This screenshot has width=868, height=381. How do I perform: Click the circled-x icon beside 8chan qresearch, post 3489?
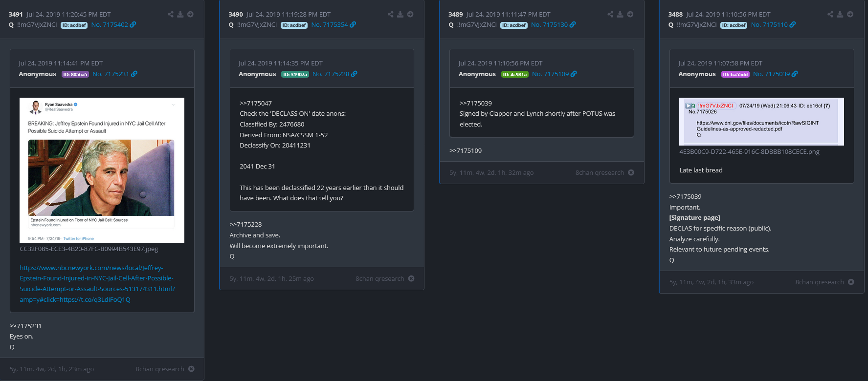click(631, 172)
